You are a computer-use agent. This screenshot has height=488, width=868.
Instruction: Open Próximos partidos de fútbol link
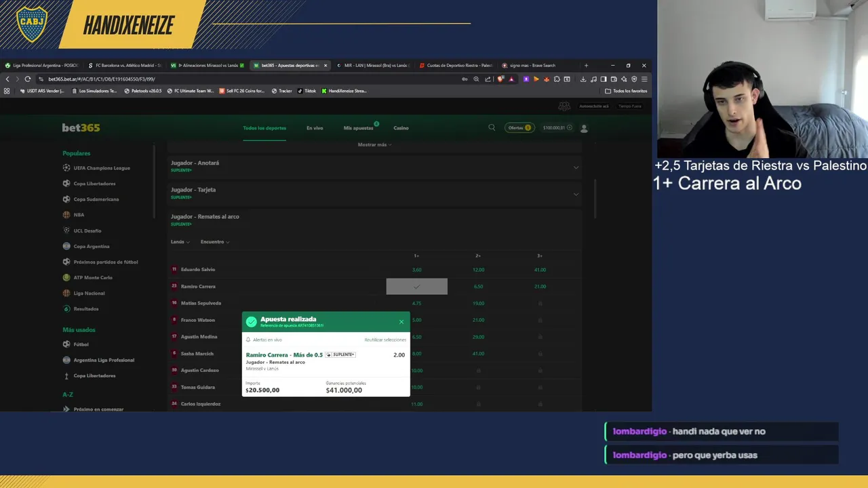(x=106, y=262)
